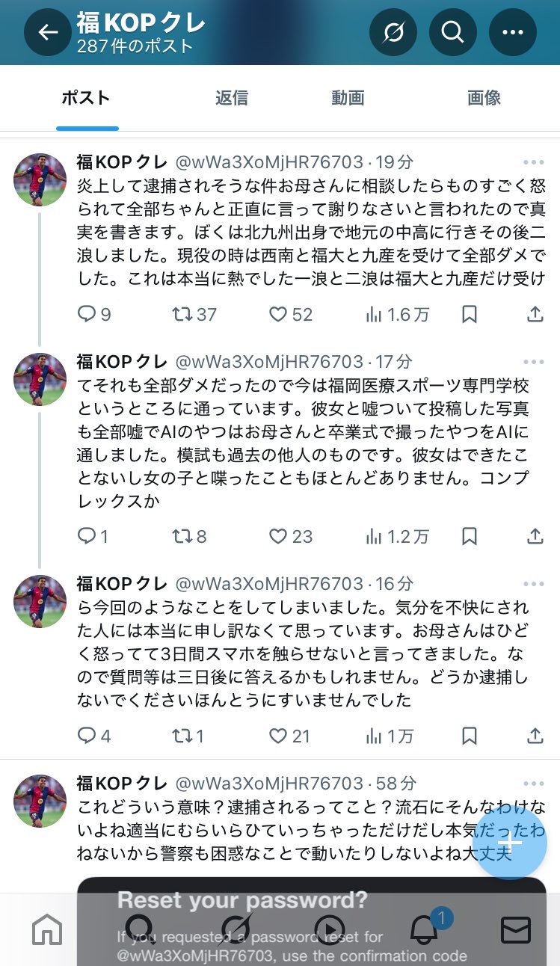Tap the back arrow button
Screen dimensions: 560x966
[49, 32]
